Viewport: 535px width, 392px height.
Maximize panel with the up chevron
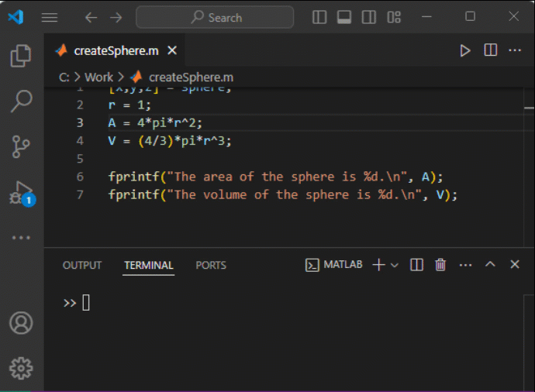coord(490,264)
